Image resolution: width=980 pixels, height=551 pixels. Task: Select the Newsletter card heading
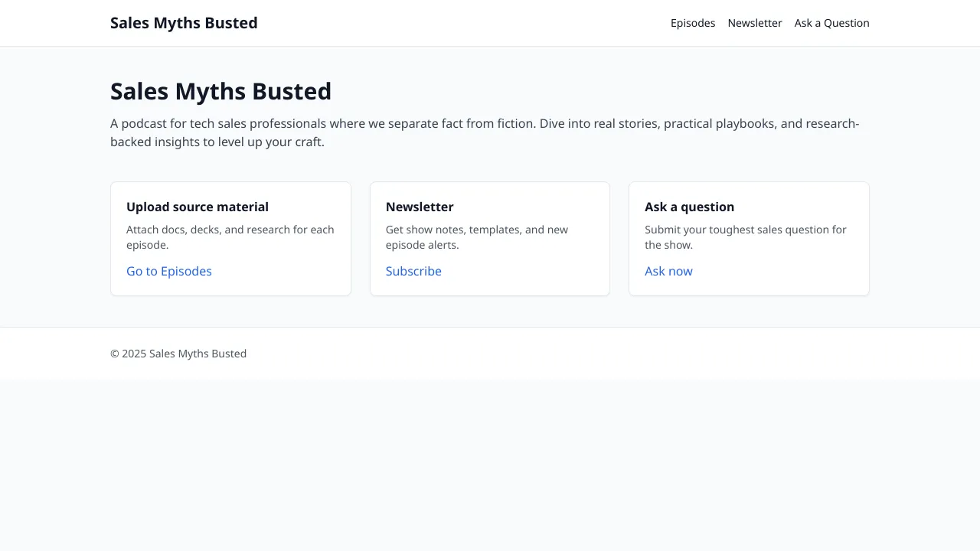pos(420,207)
